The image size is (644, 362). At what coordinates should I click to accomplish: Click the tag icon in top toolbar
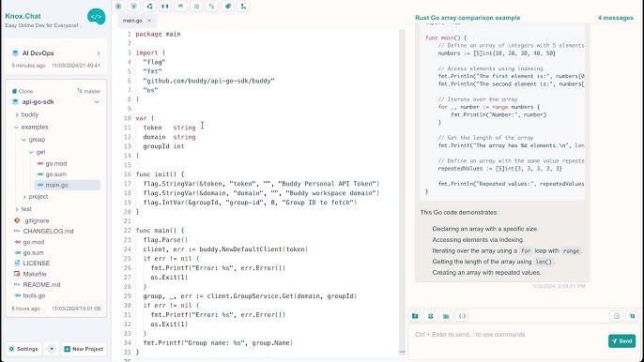click(227, 7)
